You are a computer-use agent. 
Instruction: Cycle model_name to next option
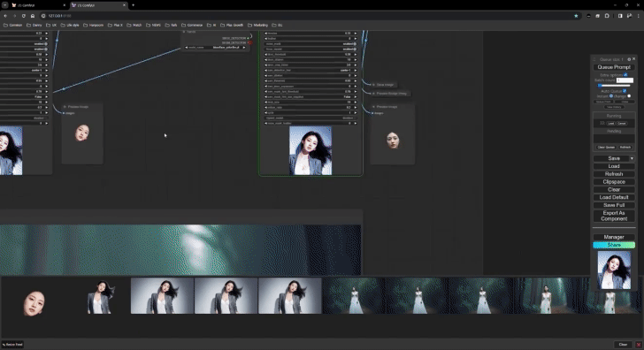[x=244, y=48]
